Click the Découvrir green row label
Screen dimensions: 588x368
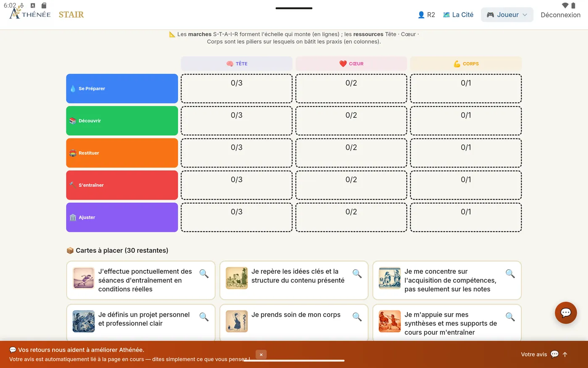point(122,121)
